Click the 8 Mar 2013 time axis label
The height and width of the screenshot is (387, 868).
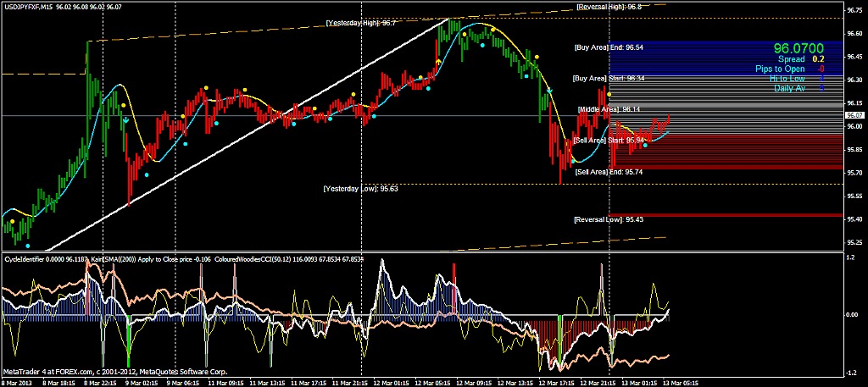tap(17, 383)
